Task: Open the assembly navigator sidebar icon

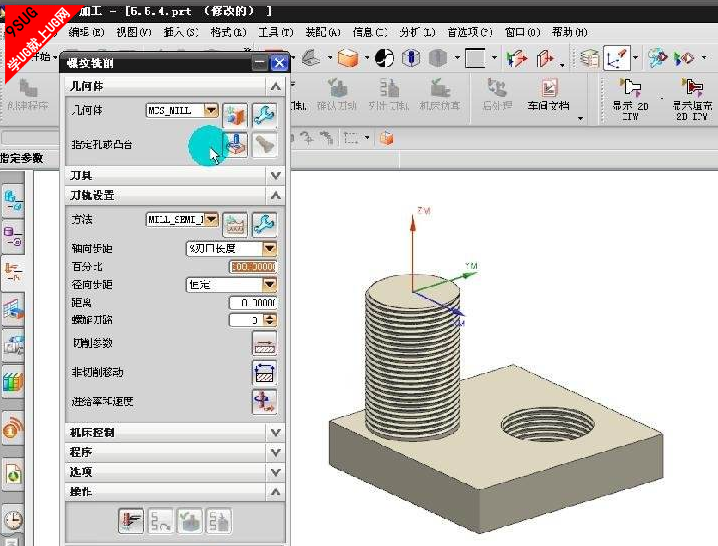Action: coord(13,201)
